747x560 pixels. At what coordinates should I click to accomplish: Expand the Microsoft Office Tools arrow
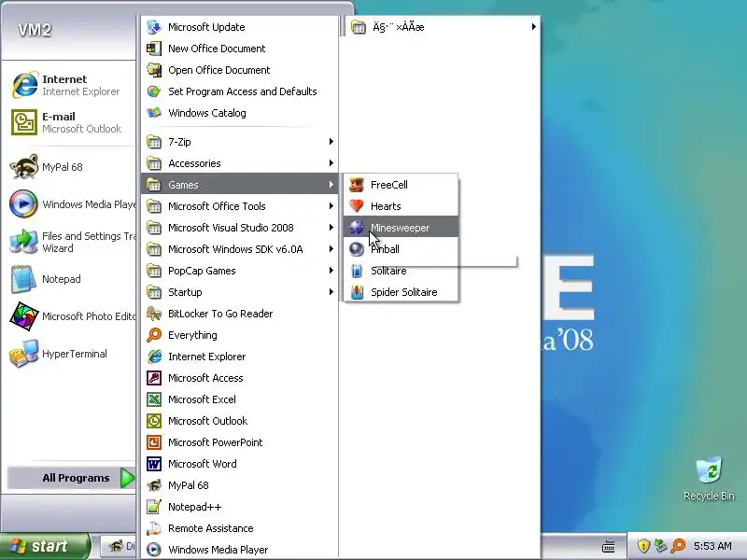click(331, 205)
